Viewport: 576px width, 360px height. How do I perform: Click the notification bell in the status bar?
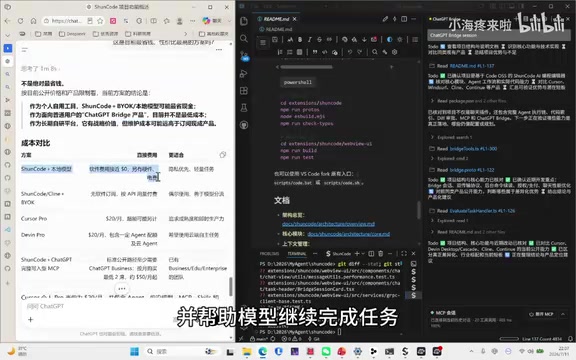tap(570, 339)
